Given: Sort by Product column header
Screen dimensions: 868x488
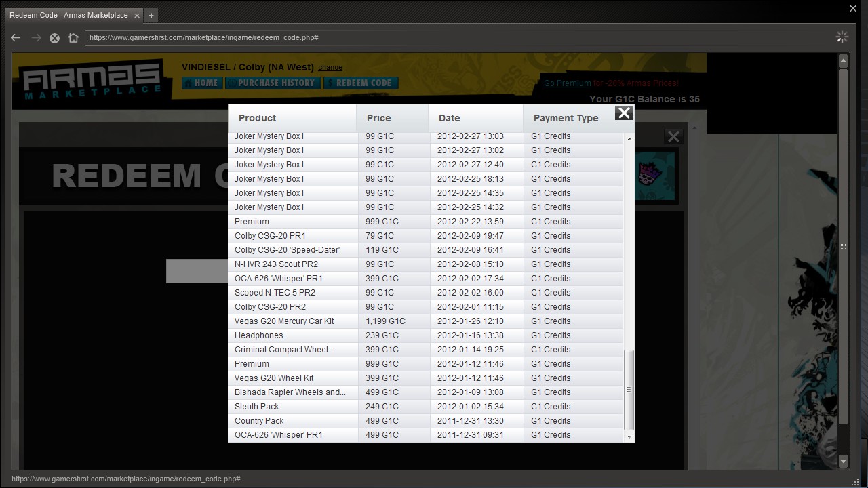Looking at the screenshot, I should [x=292, y=118].
